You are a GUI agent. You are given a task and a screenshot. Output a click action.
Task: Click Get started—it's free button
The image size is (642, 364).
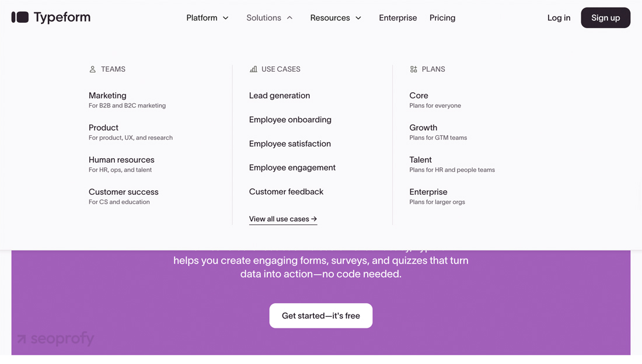[x=321, y=316]
